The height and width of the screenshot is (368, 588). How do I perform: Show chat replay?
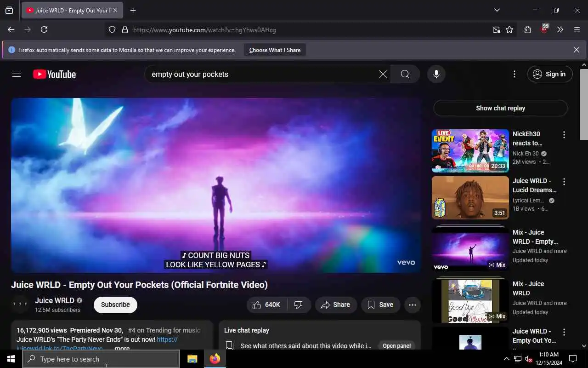(x=500, y=108)
